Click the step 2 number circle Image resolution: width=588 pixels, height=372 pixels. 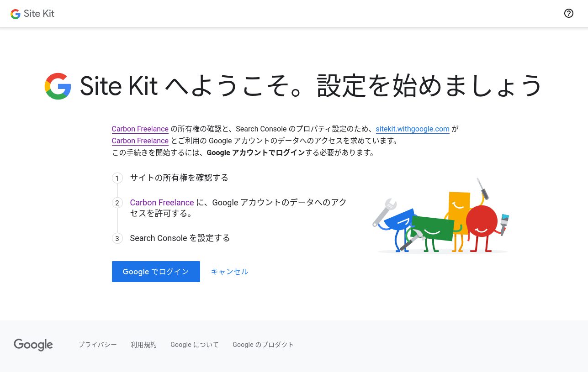pos(117,203)
